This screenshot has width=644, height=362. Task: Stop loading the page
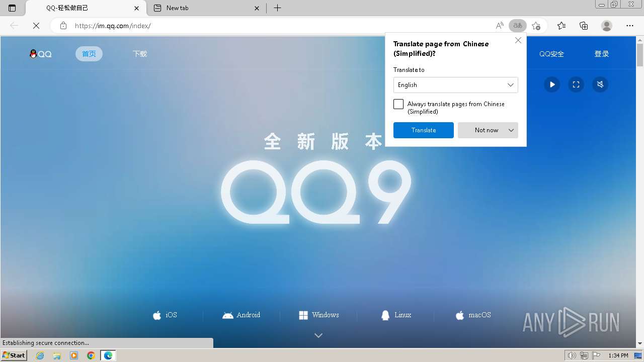36,26
